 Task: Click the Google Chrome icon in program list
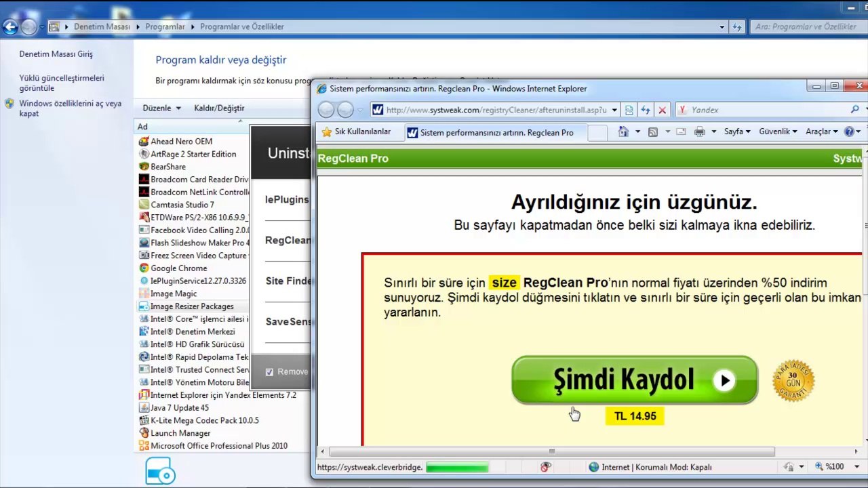[144, 268]
